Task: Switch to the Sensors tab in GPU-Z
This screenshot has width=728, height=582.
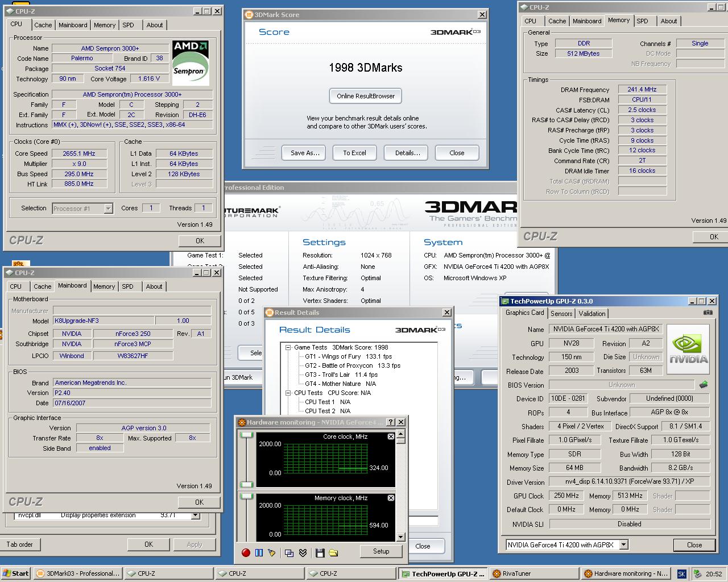Action: coord(561,314)
